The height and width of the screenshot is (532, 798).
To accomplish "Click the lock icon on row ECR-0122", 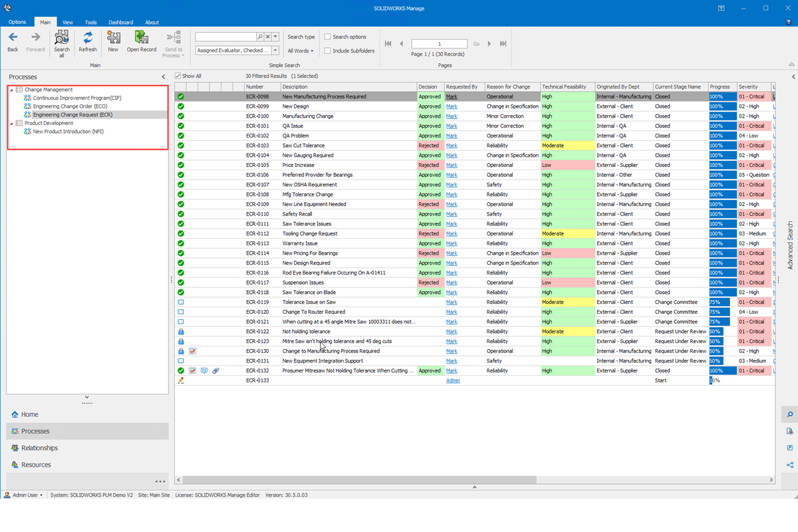I will (x=181, y=331).
